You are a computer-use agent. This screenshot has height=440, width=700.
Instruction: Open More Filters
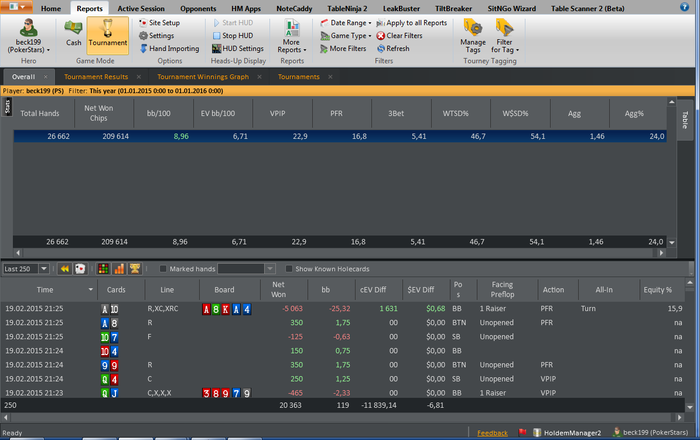(343, 49)
